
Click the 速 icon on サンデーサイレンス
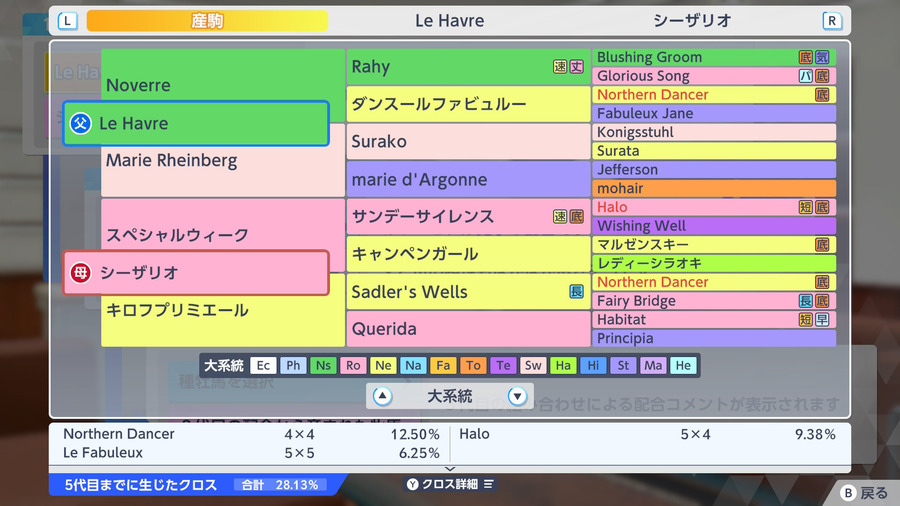560,216
